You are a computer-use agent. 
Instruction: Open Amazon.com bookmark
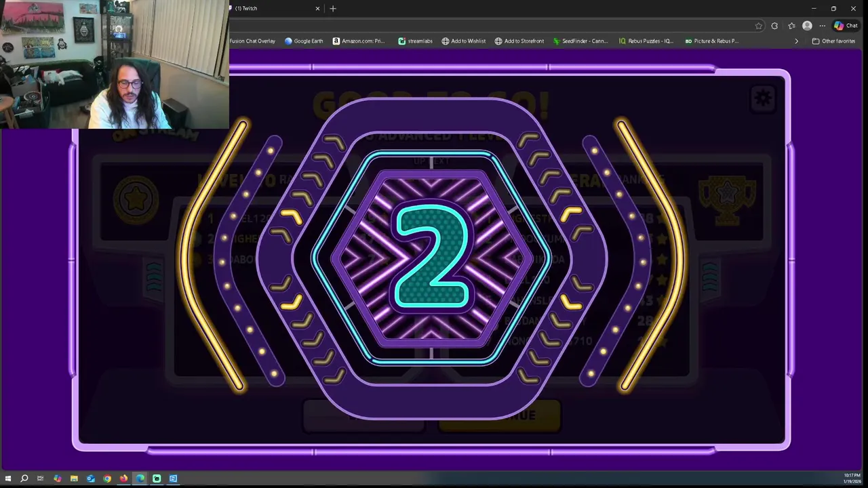tap(359, 41)
